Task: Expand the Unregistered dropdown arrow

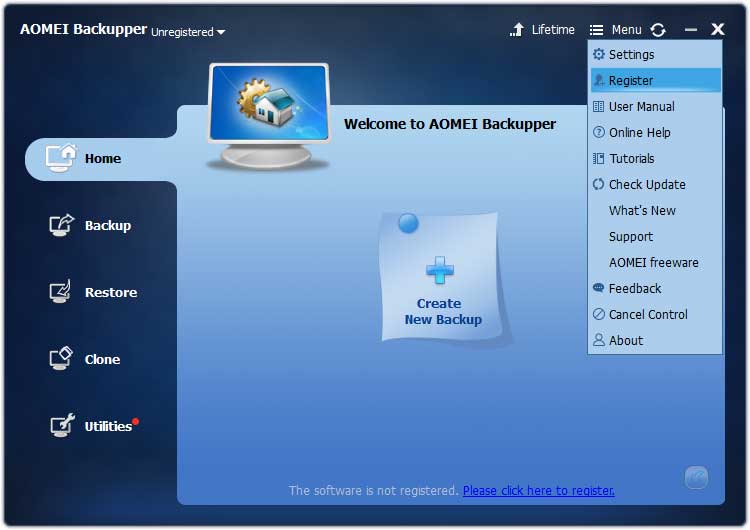Action: (221, 32)
